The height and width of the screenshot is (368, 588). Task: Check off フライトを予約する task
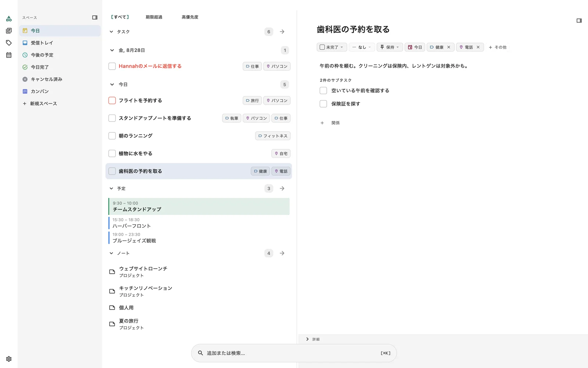[x=112, y=100]
